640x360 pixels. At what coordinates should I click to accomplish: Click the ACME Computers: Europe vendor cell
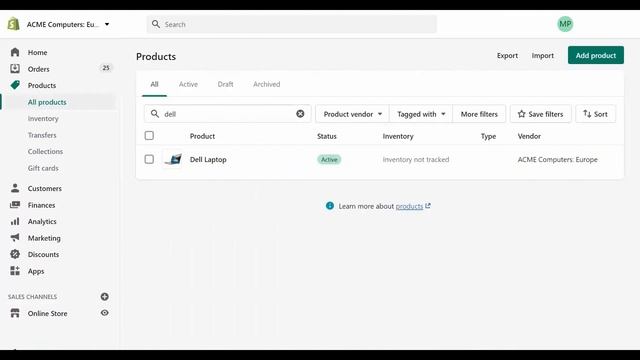click(x=558, y=160)
